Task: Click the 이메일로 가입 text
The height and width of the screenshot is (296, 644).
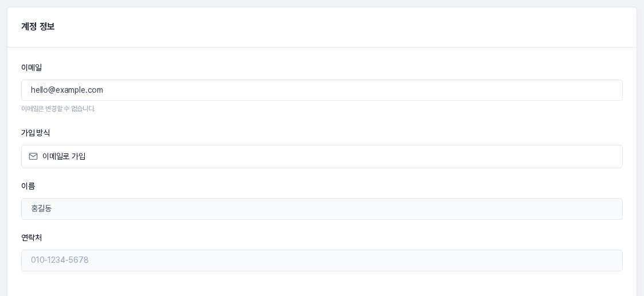Action: click(64, 156)
